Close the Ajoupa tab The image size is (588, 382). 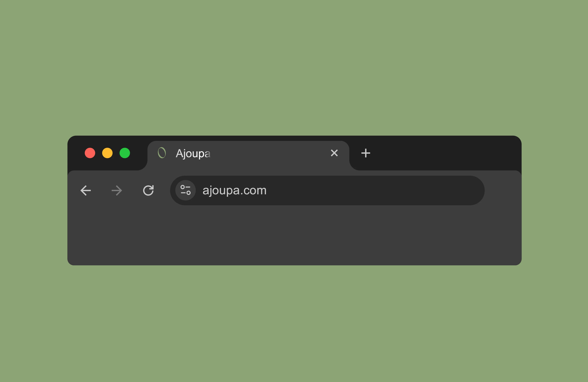(334, 153)
